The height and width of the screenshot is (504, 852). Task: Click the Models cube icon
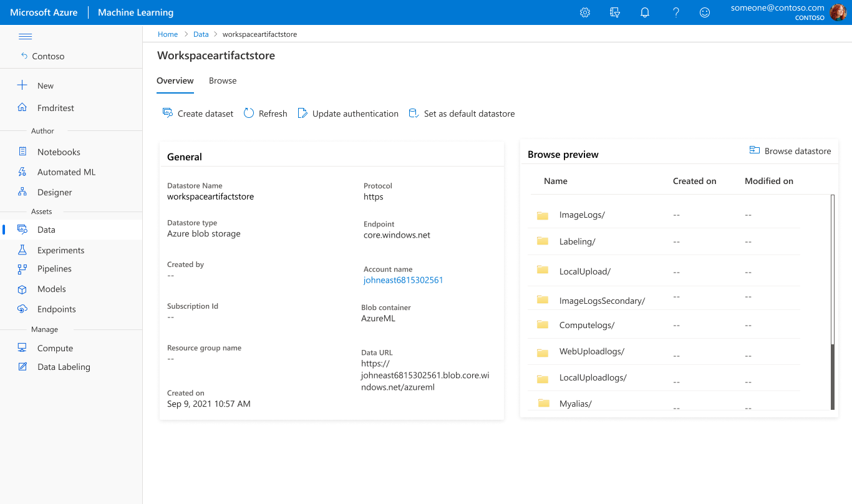22,289
